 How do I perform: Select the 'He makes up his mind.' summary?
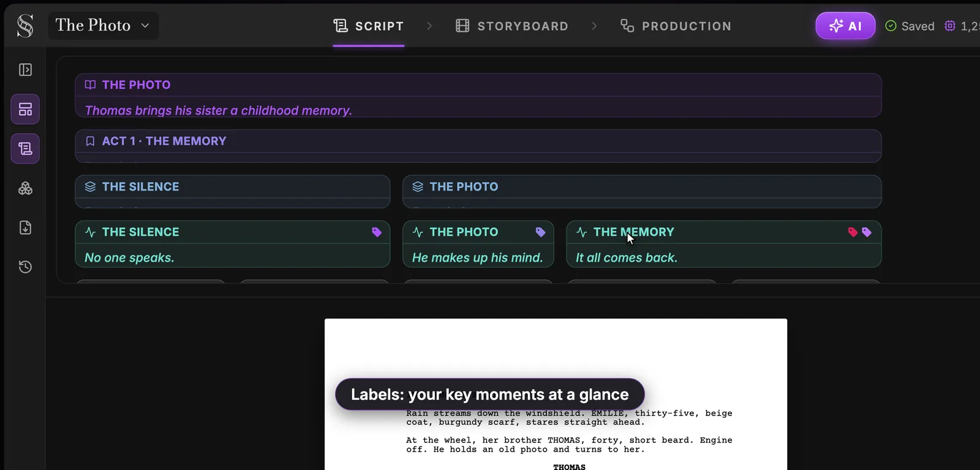point(477,258)
